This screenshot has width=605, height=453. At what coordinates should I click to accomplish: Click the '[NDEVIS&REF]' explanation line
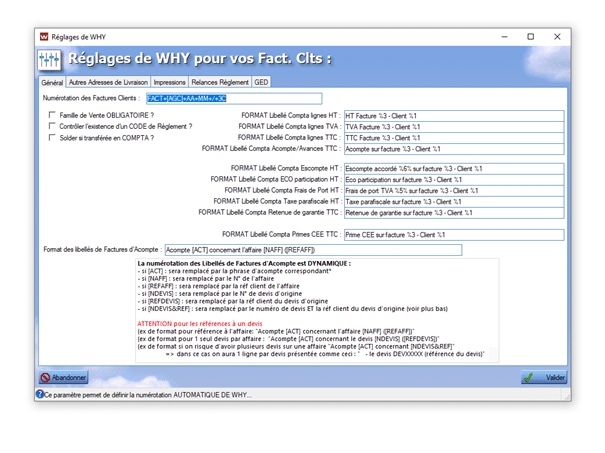pos(292,309)
